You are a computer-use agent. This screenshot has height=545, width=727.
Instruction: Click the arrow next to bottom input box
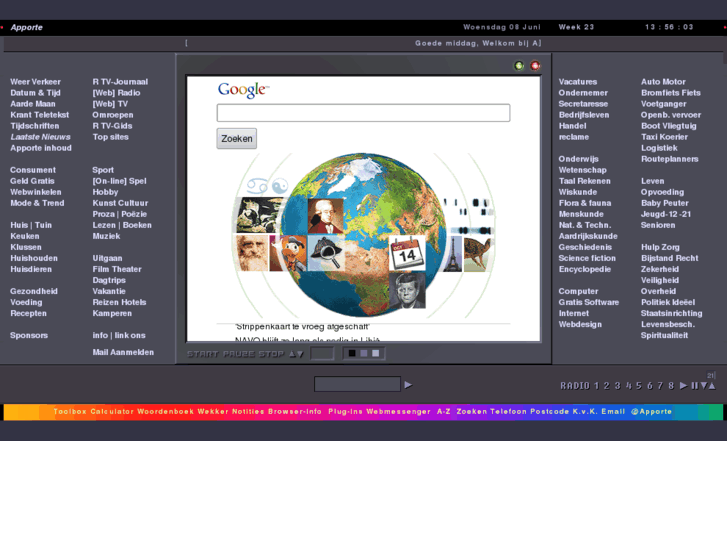coord(408,384)
